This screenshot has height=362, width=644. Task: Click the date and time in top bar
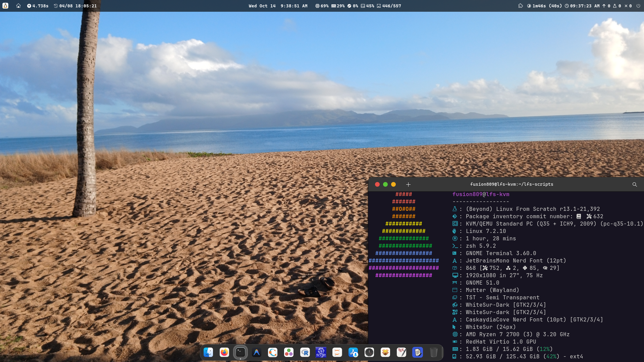(x=278, y=6)
